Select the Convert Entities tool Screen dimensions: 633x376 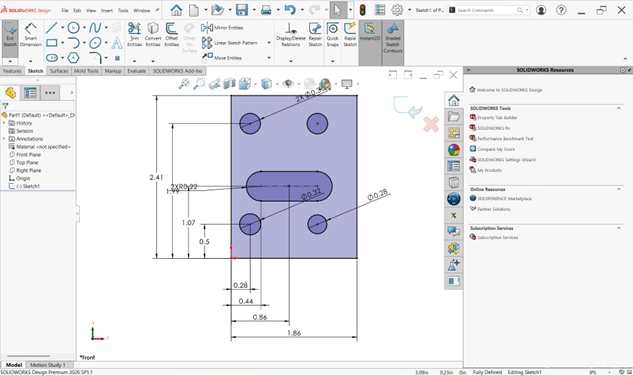tap(153, 35)
